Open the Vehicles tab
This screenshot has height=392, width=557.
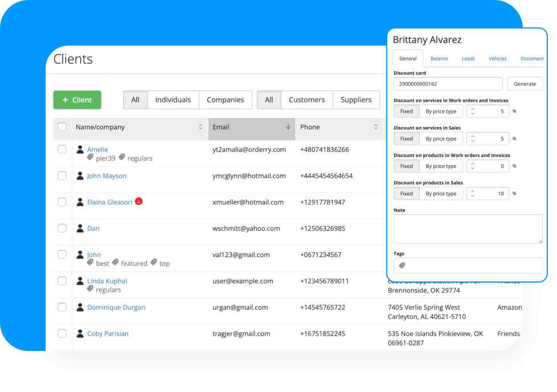click(x=498, y=59)
